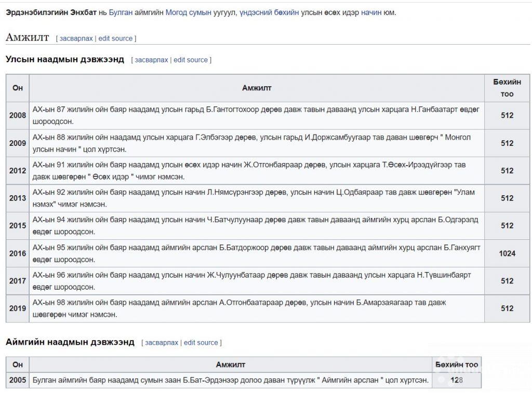Select the 1024 wrestler count cell
Image resolution: width=532 pixels, height=393 pixels.
coord(507,253)
